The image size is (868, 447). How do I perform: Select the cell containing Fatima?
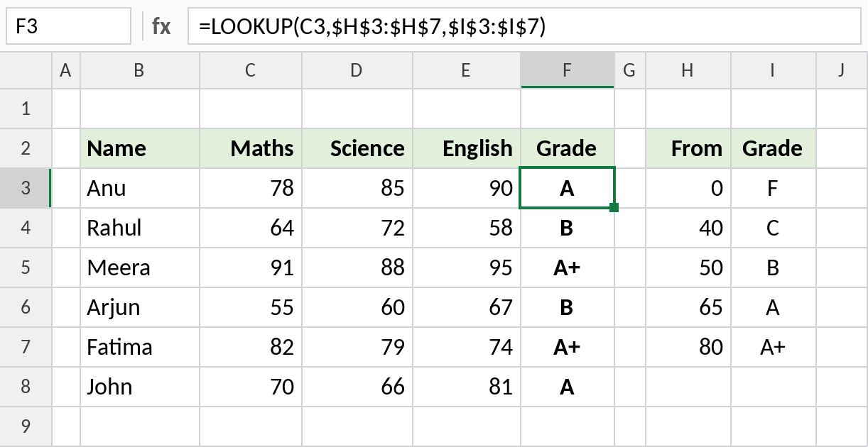click(140, 347)
